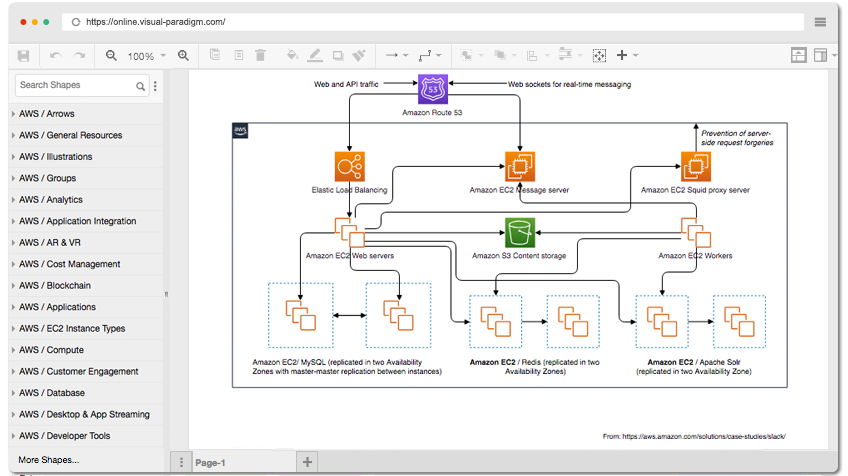Click 'Web and API traffic' label
Viewport: 848px width, 476px height.
point(346,84)
